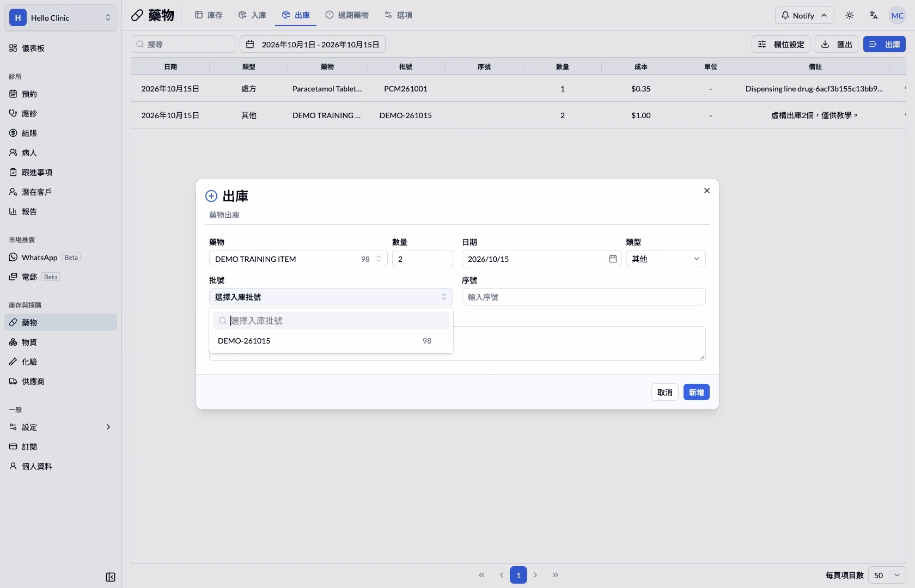Go to 預約 appointments in sidebar
The image size is (915, 588).
click(60, 94)
